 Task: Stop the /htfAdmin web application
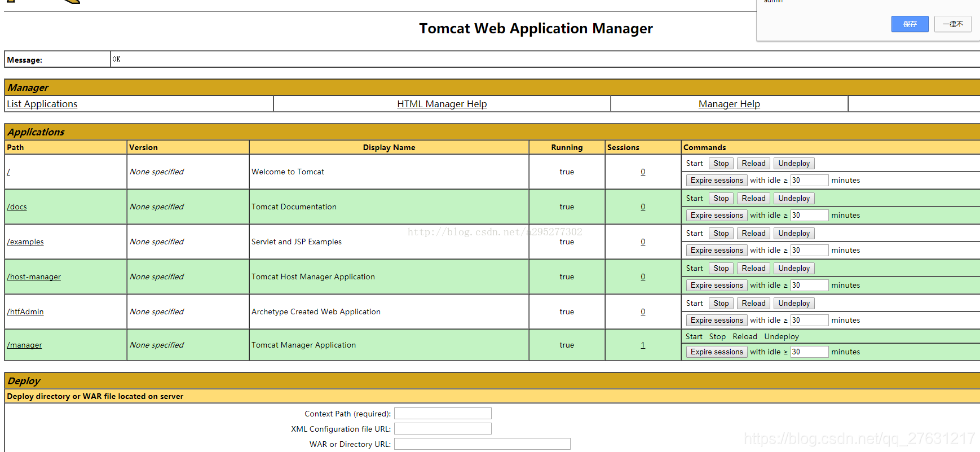(721, 304)
